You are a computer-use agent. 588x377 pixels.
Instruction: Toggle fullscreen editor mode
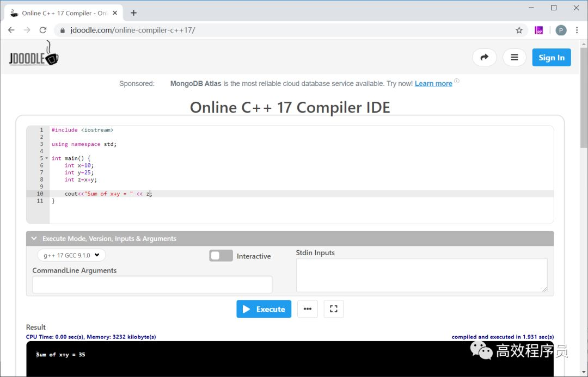333,309
